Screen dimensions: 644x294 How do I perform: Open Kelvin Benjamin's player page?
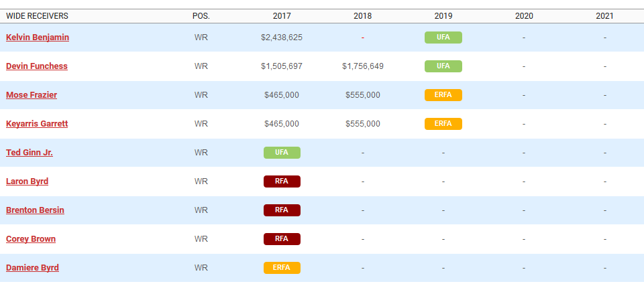pos(38,38)
